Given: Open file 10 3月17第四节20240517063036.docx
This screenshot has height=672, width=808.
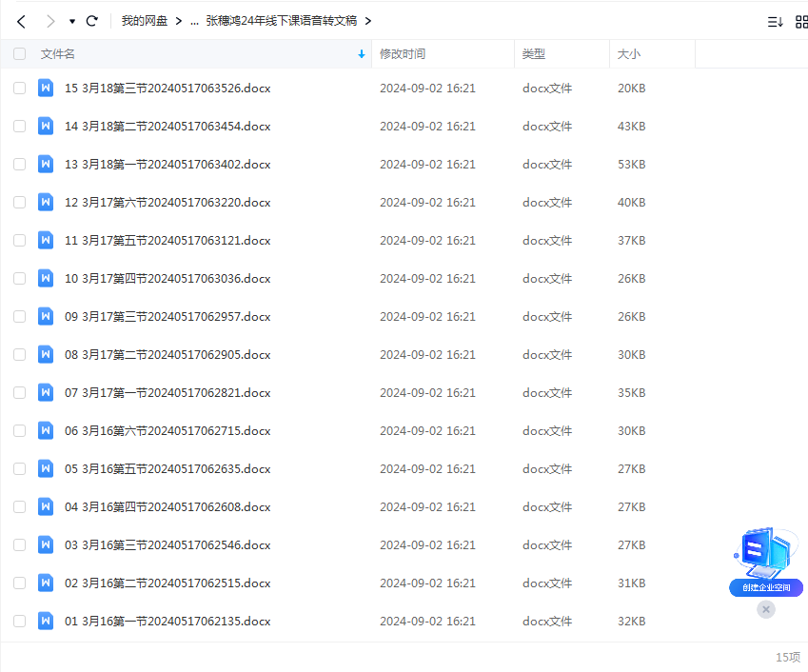Looking at the screenshot, I should pos(168,278).
